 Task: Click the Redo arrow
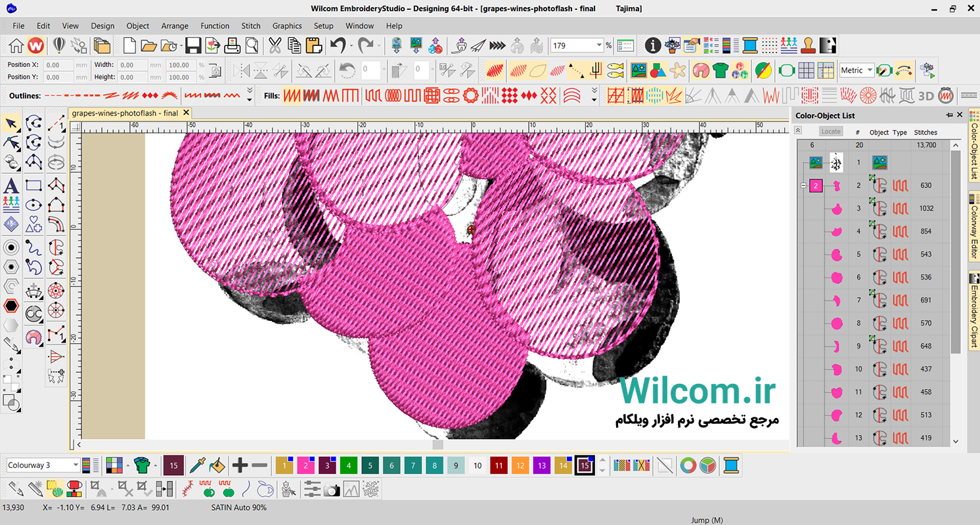coord(365,45)
